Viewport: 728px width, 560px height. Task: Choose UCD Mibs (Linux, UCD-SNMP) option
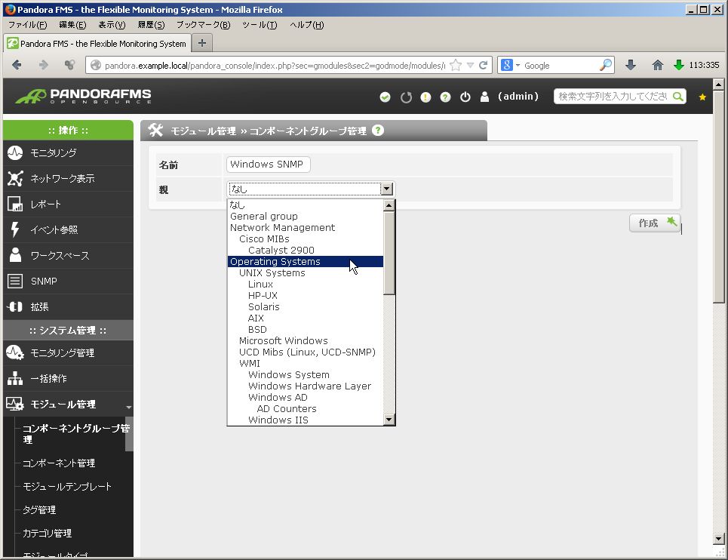click(306, 352)
